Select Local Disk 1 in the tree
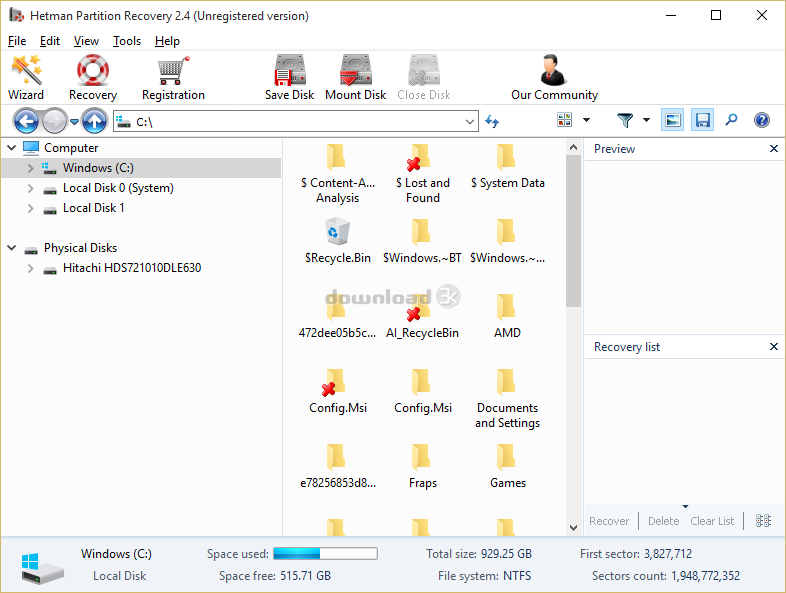 [93, 208]
